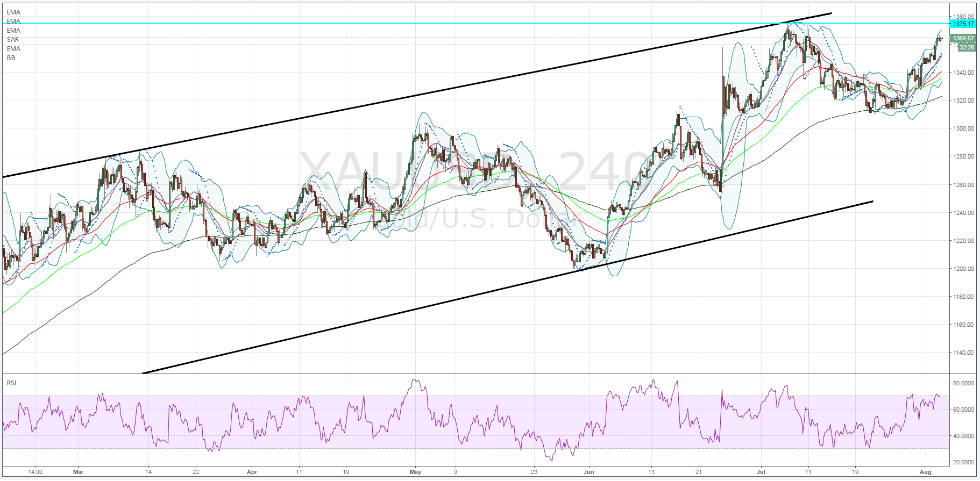
Task: Click the 14:00 time axis label
Action: click(x=35, y=472)
